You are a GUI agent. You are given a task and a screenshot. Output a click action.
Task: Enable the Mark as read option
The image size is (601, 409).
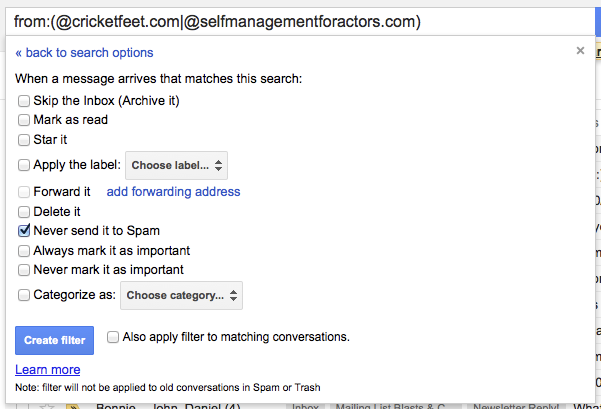tap(24, 120)
